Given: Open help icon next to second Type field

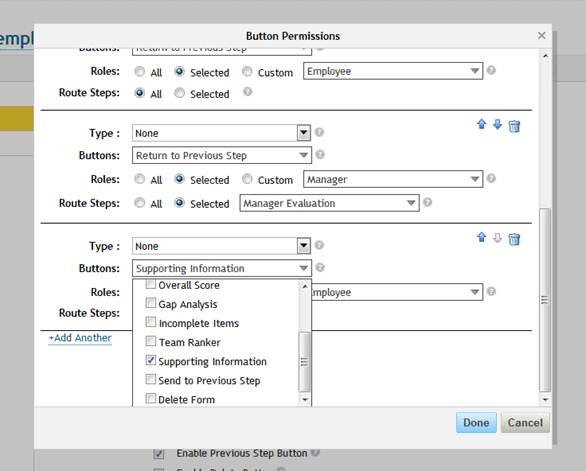Looking at the screenshot, I should pyautogui.click(x=319, y=132).
